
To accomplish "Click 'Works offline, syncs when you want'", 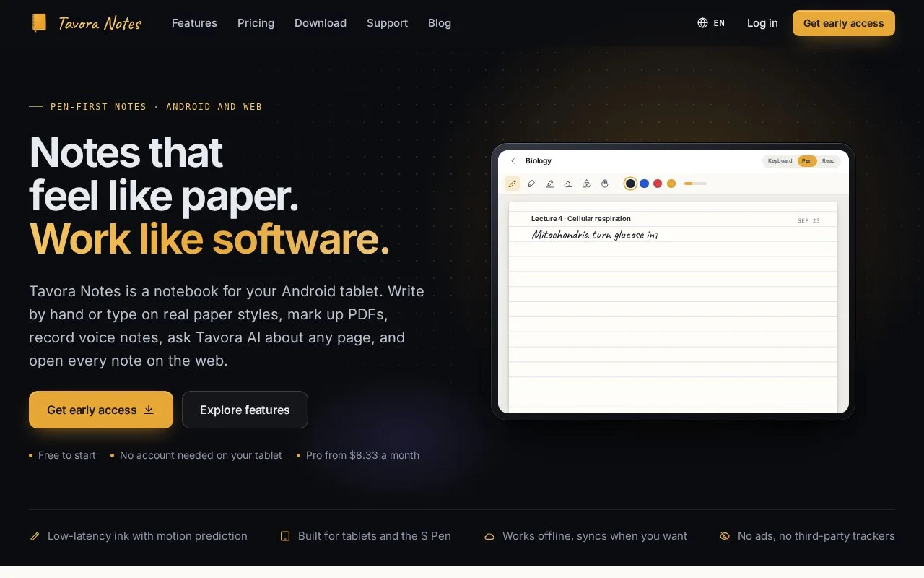I will click(595, 536).
